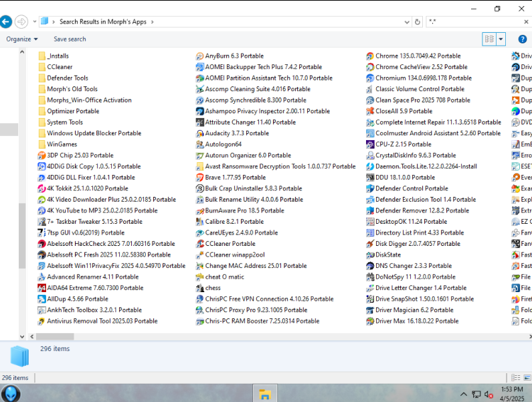This screenshot has width=532, height=402.
Task: Click the 3DP Chip 25.03 Portable icon
Action: click(x=41, y=155)
